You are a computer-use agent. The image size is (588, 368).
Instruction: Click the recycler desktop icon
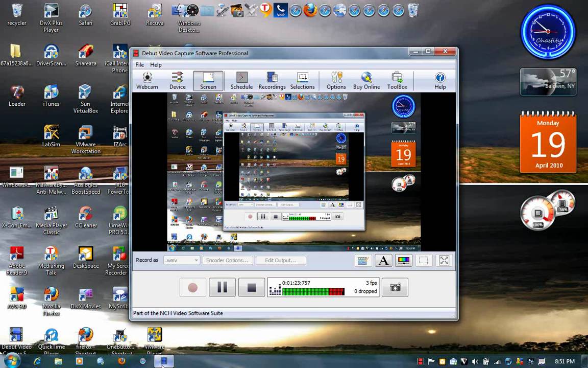point(17,15)
